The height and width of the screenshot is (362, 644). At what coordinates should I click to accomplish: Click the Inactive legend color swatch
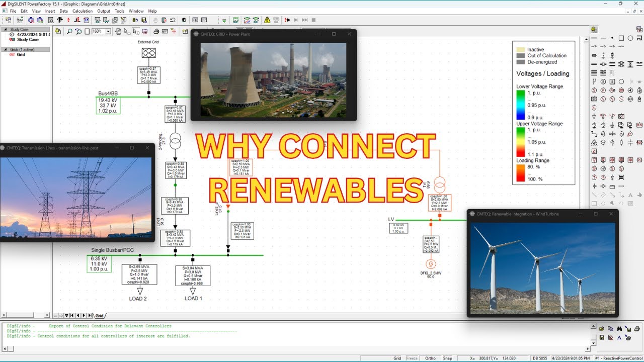[521, 49]
